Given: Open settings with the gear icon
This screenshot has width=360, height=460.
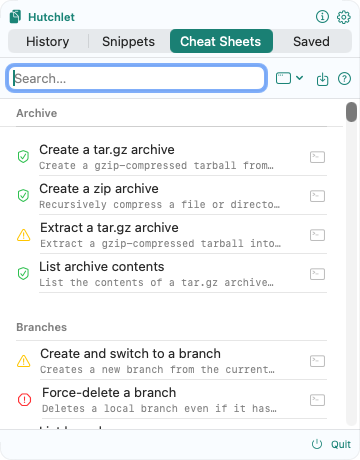Looking at the screenshot, I should click(x=344, y=17).
